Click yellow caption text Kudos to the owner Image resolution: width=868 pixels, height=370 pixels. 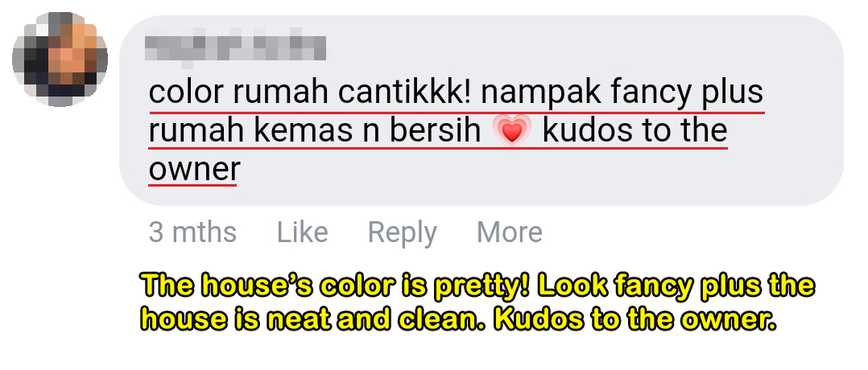tap(634, 319)
